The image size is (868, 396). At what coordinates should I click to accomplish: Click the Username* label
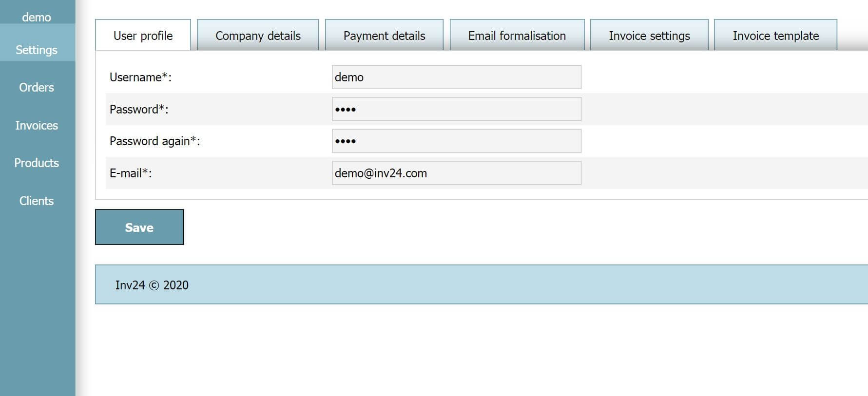pos(140,77)
